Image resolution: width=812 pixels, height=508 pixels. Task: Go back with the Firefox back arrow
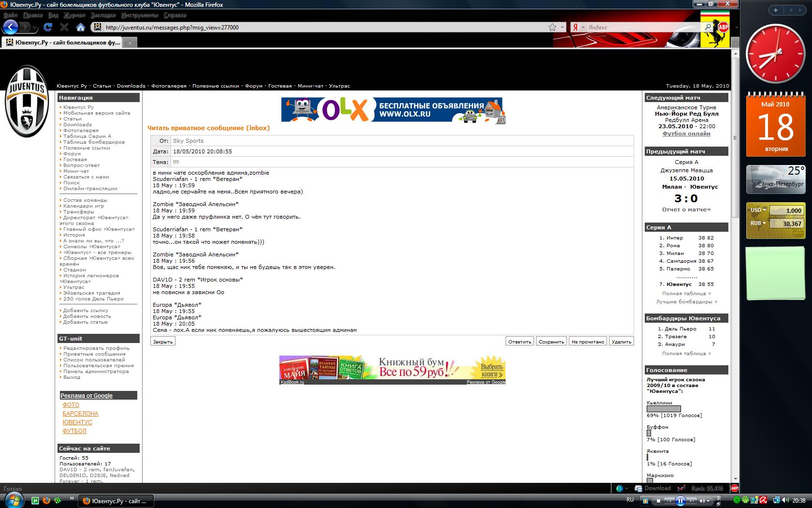point(11,27)
